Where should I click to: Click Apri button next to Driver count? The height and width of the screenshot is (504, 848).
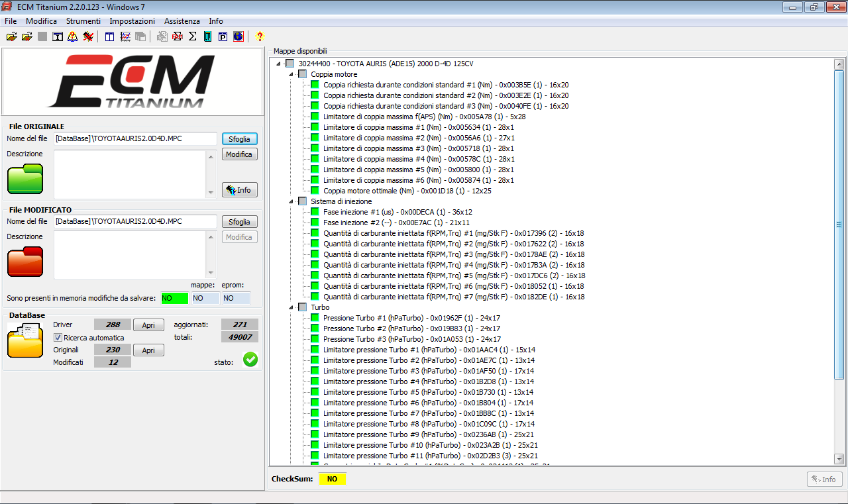[x=148, y=325]
